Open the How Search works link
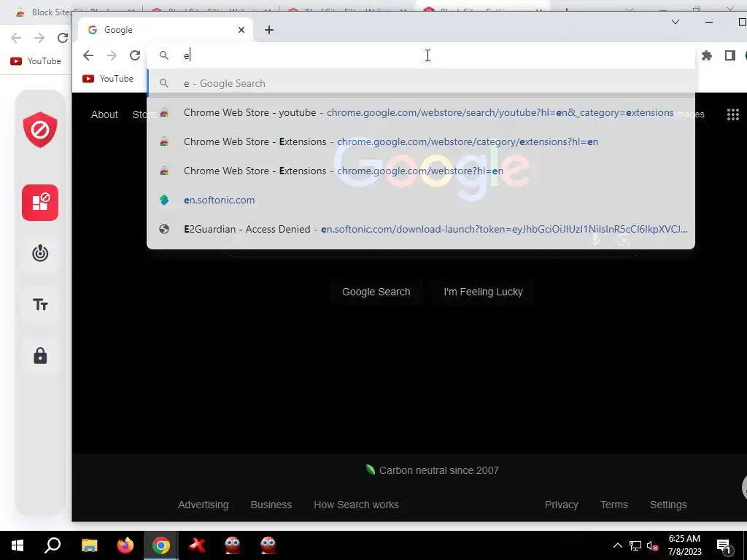This screenshot has width=747, height=560. [x=356, y=505]
